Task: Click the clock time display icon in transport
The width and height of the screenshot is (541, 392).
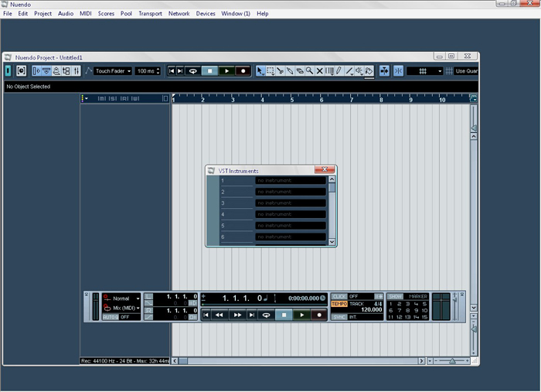Action: (x=323, y=298)
